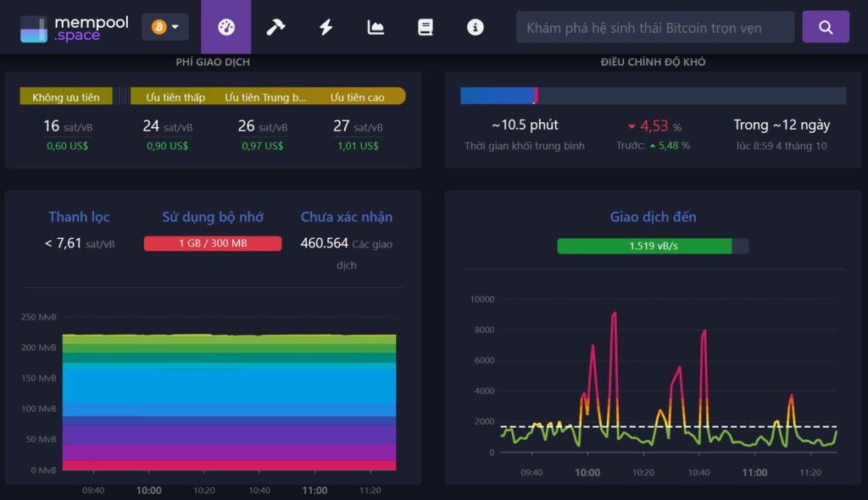Click the '< 7,61 sat/vB' purge value
868x500 pixels.
[80, 243]
